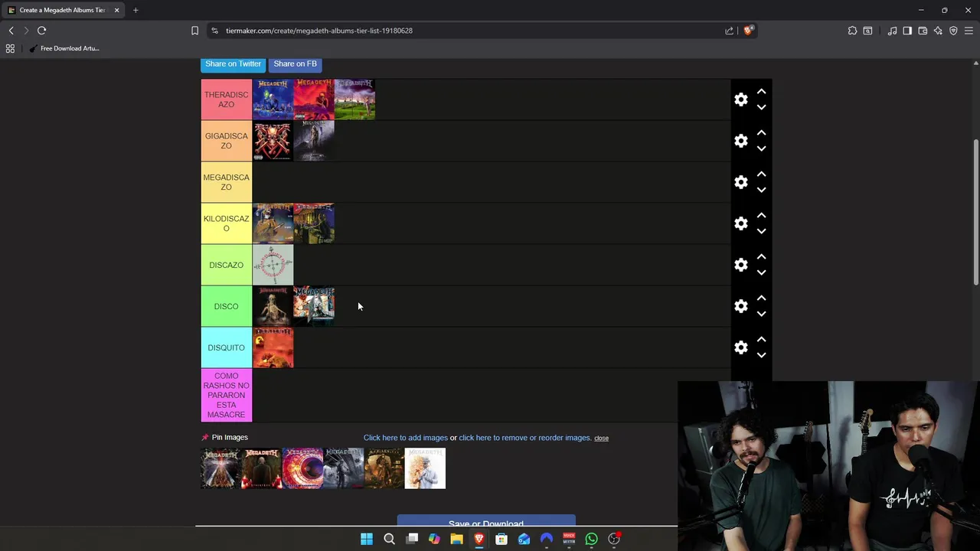980x551 pixels.
Task: Pick first unranked album cover below tiers
Action: point(221,468)
